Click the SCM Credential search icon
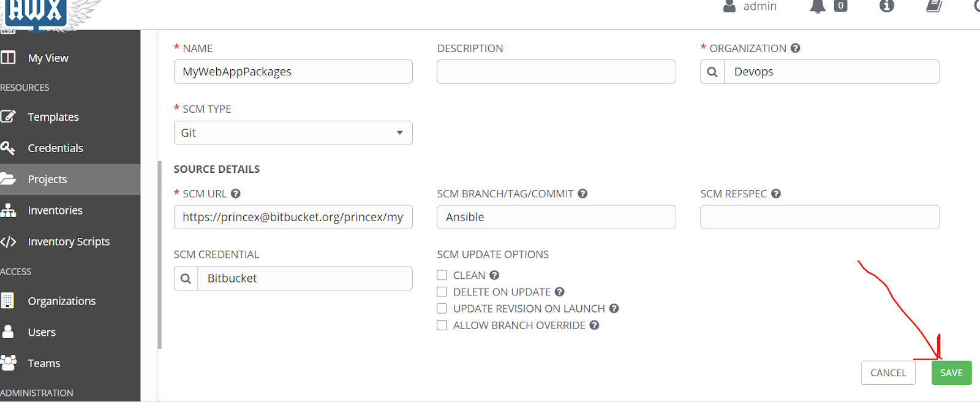 [x=186, y=278]
